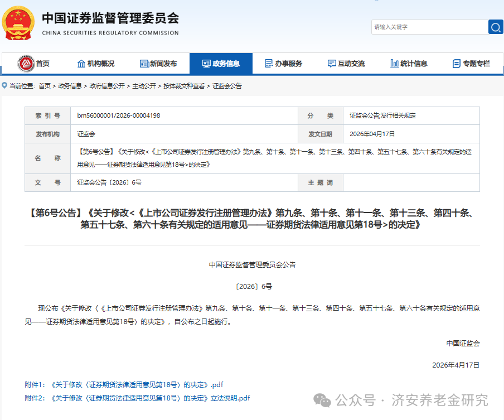This screenshot has height=420, width=504.
Task: Click the 中国证券监督管理委员会 site title
Action: point(110,18)
